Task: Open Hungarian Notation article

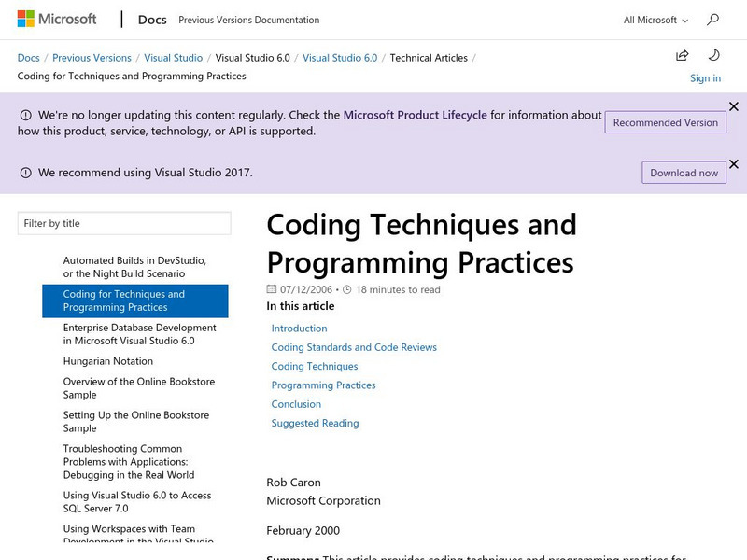Action: [108, 361]
